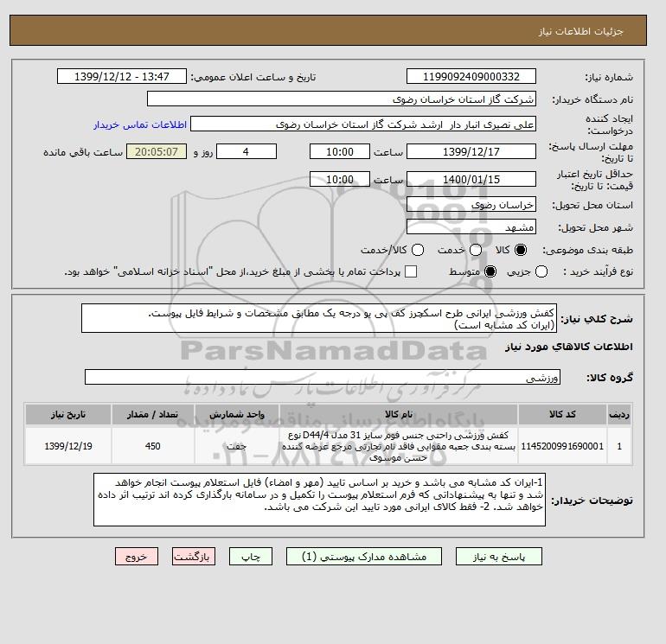Viewport: 666px width, 644px height.
Task: Click the تاریخ نیاز column header
Action: [68, 414]
